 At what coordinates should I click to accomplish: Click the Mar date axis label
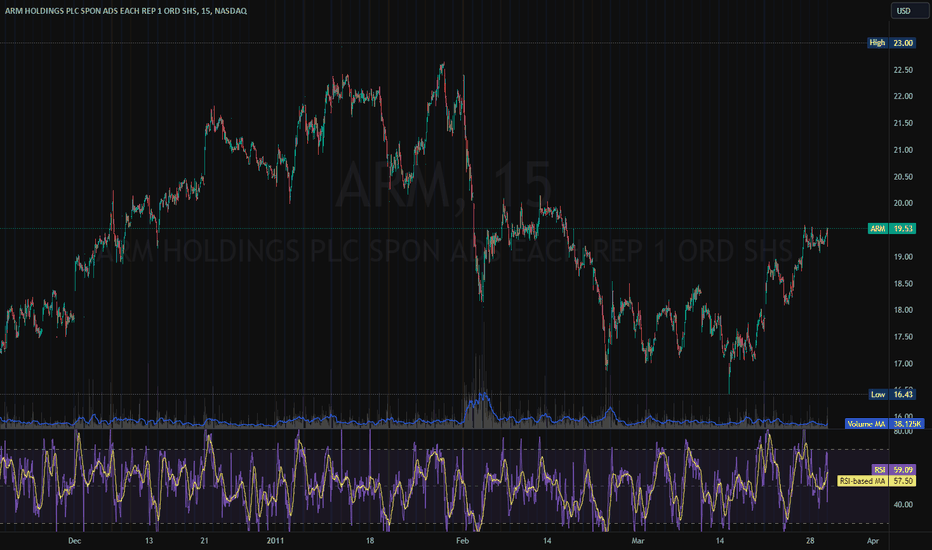coord(638,540)
